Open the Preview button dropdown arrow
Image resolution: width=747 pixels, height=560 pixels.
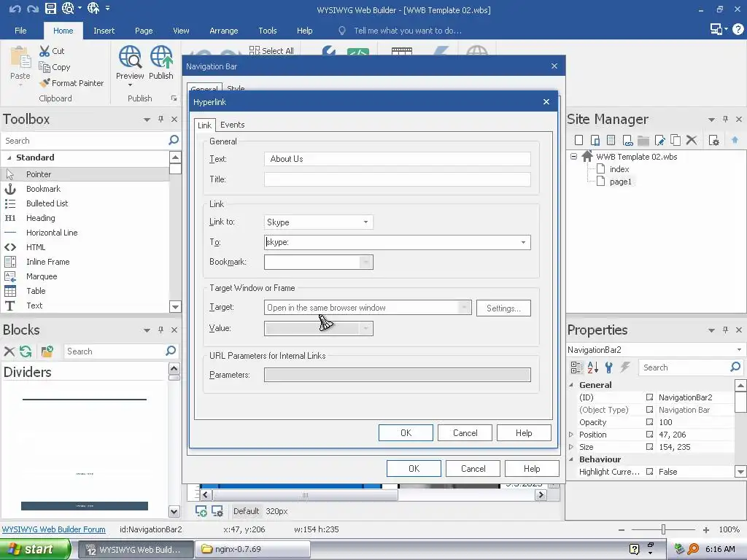pyautogui.click(x=130, y=85)
